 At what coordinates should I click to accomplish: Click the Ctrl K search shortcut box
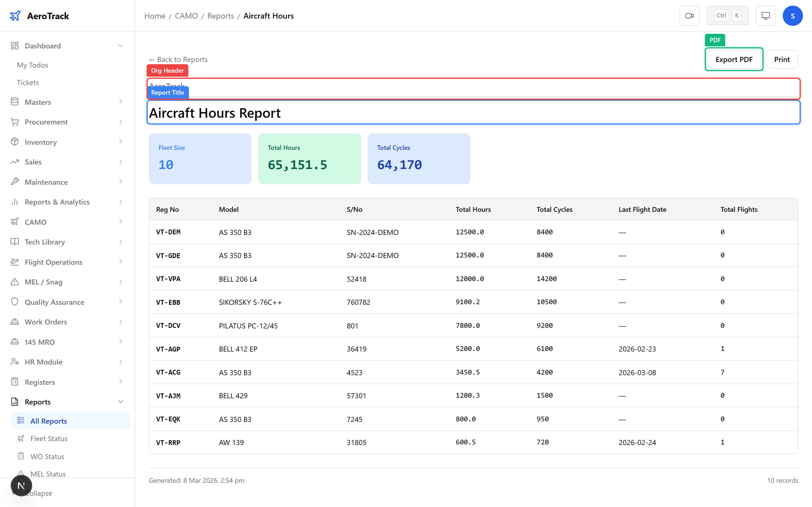point(727,15)
